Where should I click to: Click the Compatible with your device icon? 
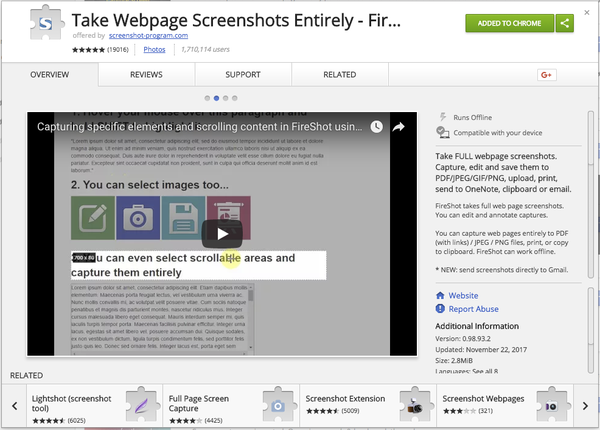443,132
